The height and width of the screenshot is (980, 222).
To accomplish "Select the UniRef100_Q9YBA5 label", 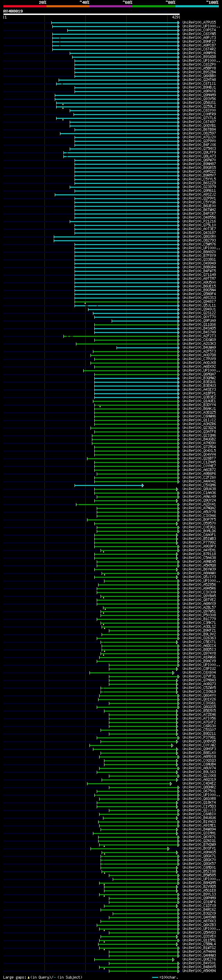I will (x=199, y=596).
